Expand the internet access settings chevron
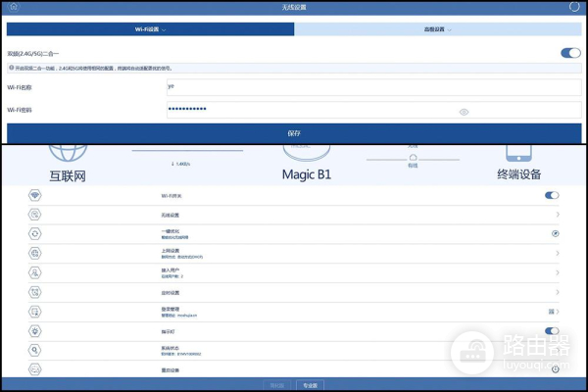Viewport: 588px width, 392px height. (x=558, y=253)
